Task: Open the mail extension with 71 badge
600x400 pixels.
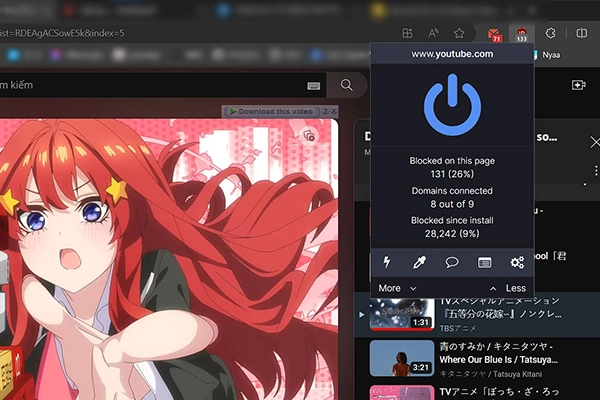Action: [x=493, y=33]
